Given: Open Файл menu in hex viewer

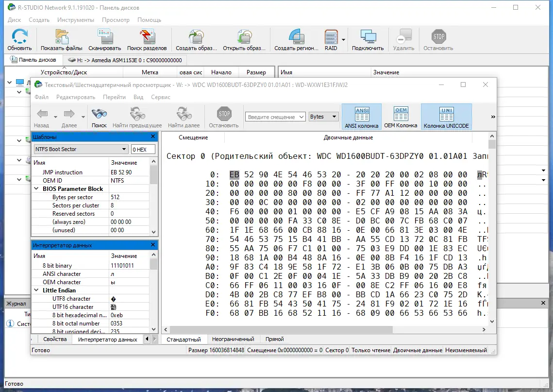Looking at the screenshot, I should [x=42, y=97].
